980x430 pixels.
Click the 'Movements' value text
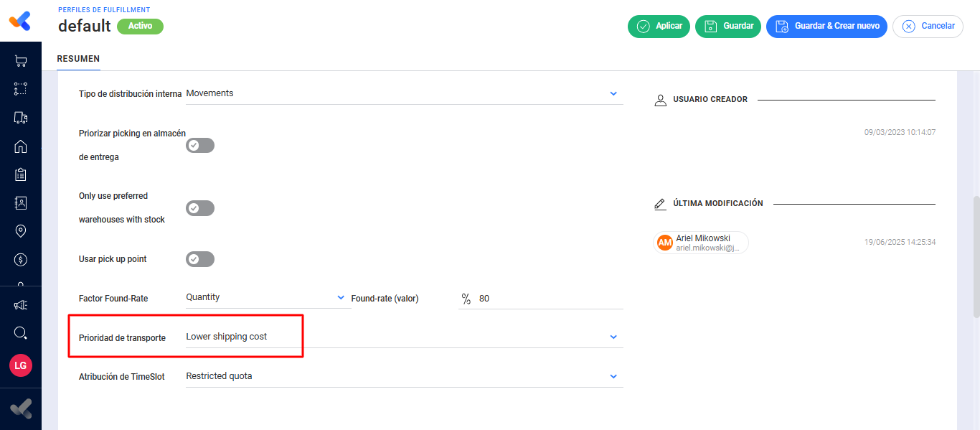click(209, 93)
